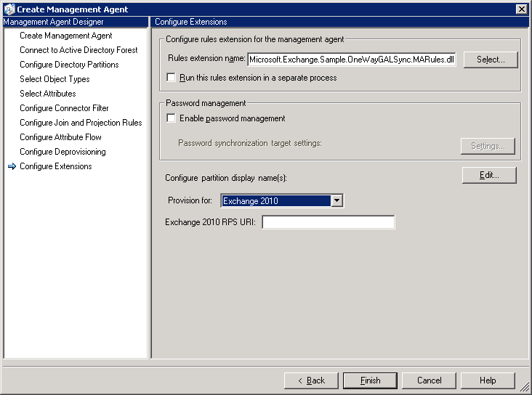Check Enable password management
This screenshot has width=532, height=395.
(171, 118)
